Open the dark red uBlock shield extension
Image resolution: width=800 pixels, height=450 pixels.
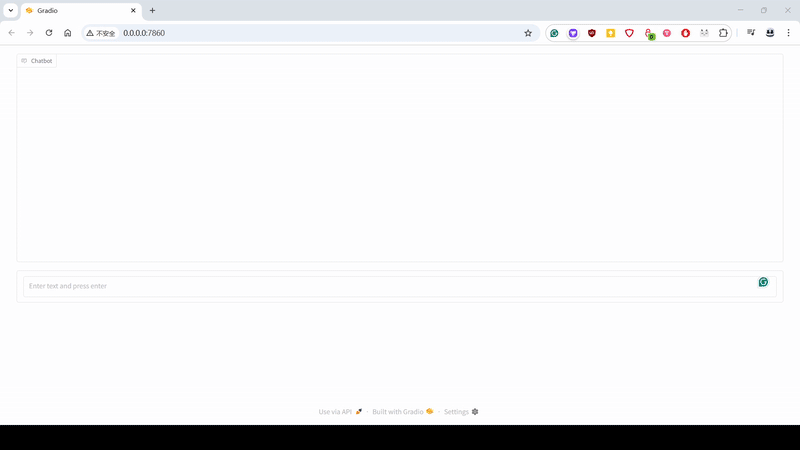592,33
